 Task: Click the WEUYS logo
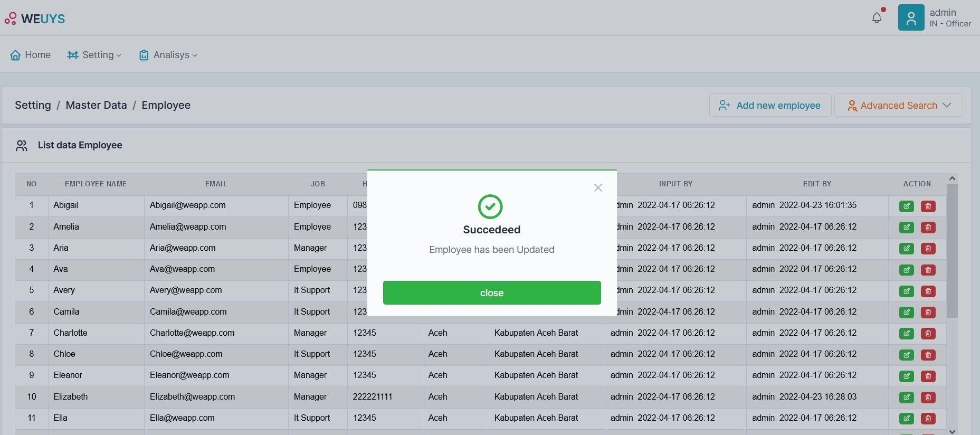pyautogui.click(x=35, y=19)
